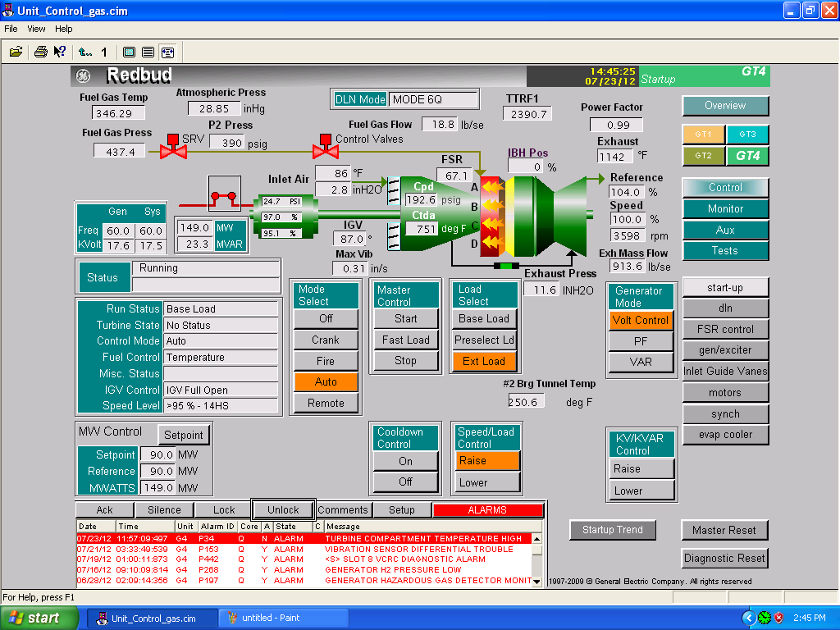Turn Cooldown Control On

(405, 461)
